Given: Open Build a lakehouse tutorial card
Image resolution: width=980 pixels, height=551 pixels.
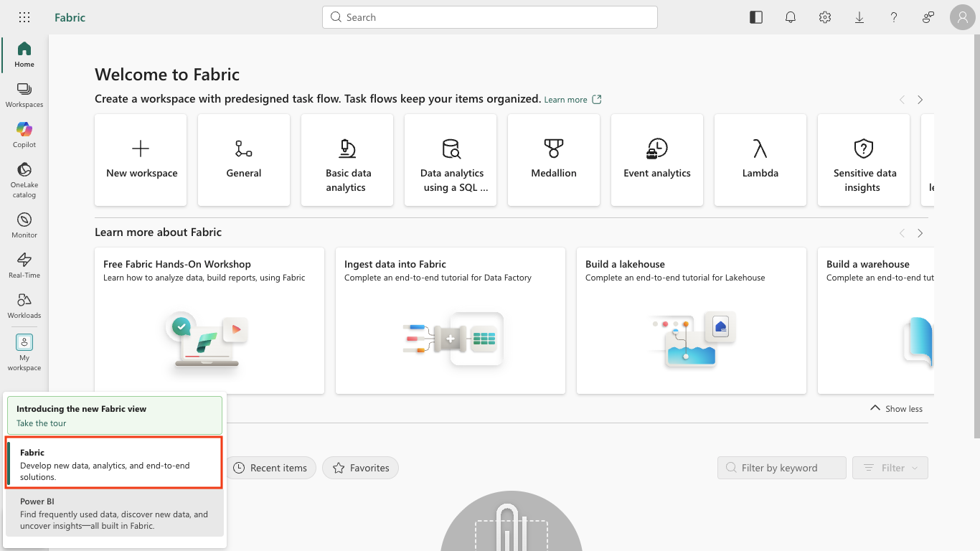Looking at the screenshot, I should click(x=692, y=321).
